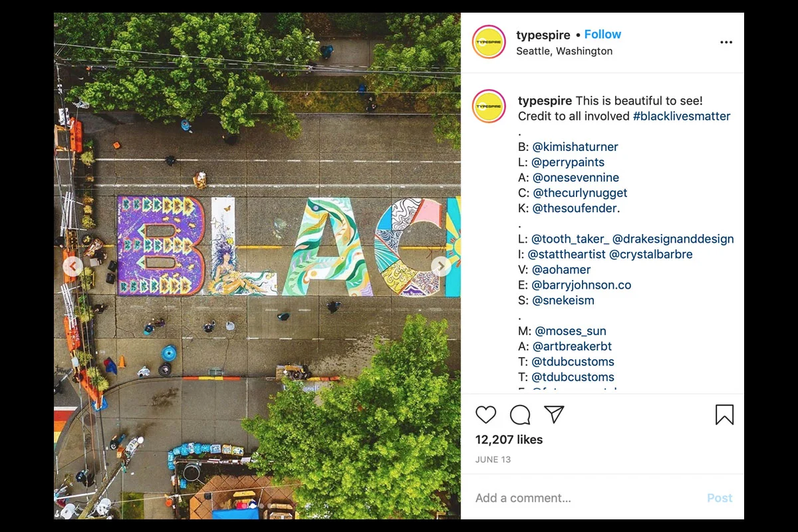This screenshot has height=532, width=798.
Task: Open the three-dot more options menu
Action: coord(726,42)
